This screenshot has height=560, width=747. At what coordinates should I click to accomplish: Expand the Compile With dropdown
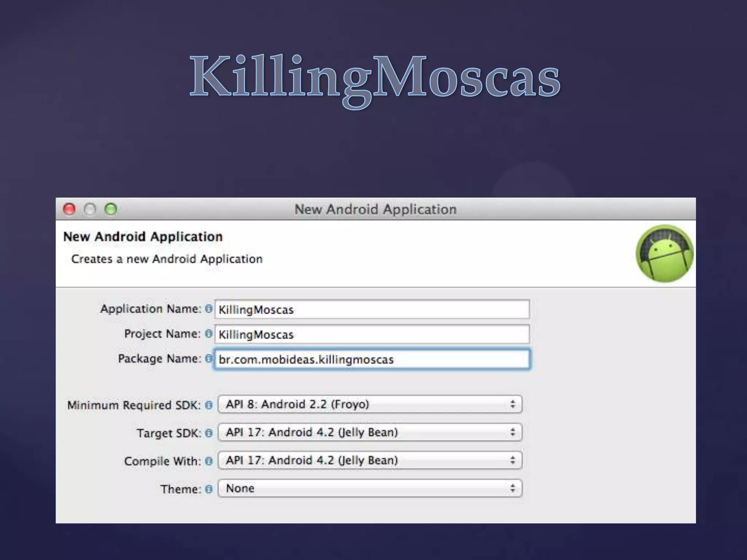[x=369, y=460]
